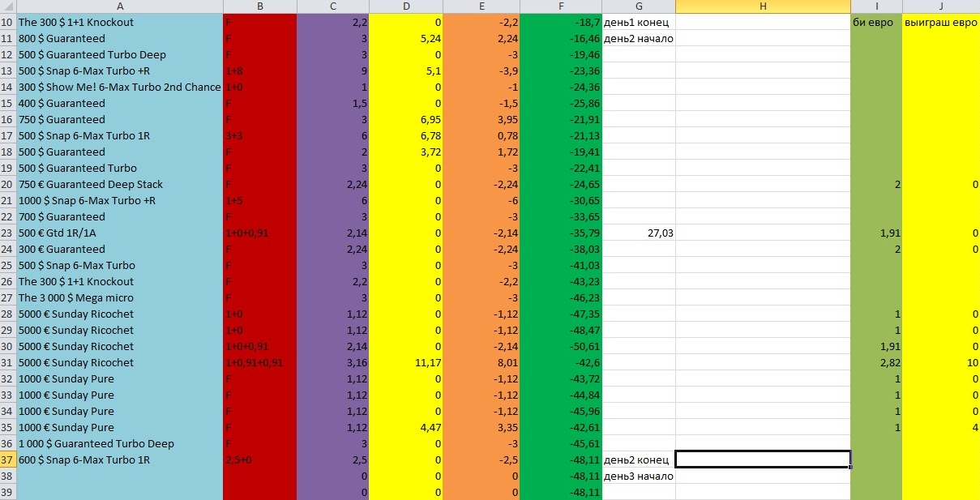Viewport: 980px width, 500px height.
Task: Click orange cell '8,01'
Action: (482, 363)
